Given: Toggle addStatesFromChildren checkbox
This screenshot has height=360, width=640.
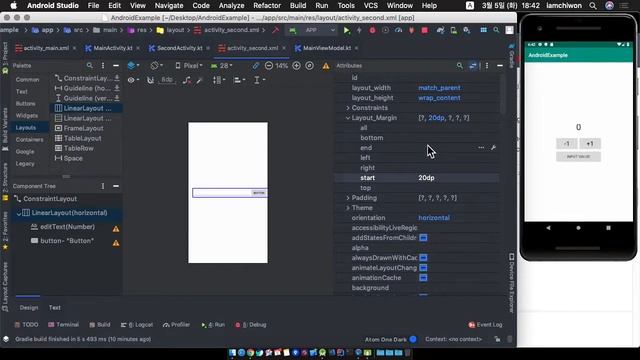Looking at the screenshot, I should 423,238.
